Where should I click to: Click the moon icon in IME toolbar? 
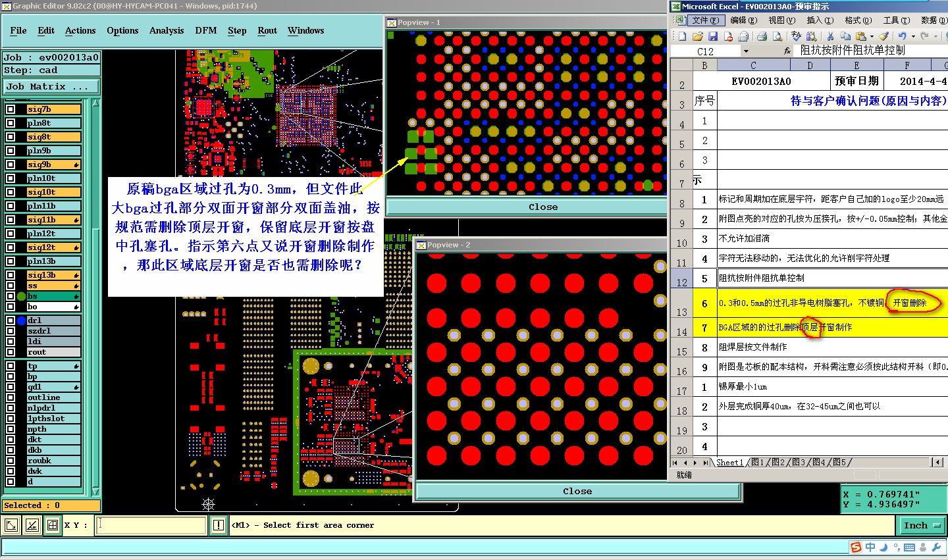tap(883, 547)
